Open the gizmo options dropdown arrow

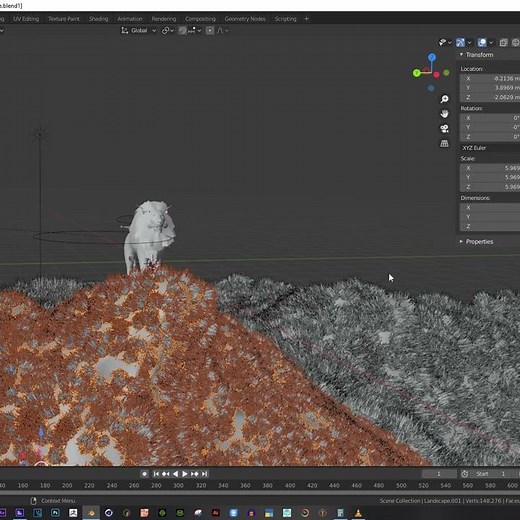coord(469,42)
